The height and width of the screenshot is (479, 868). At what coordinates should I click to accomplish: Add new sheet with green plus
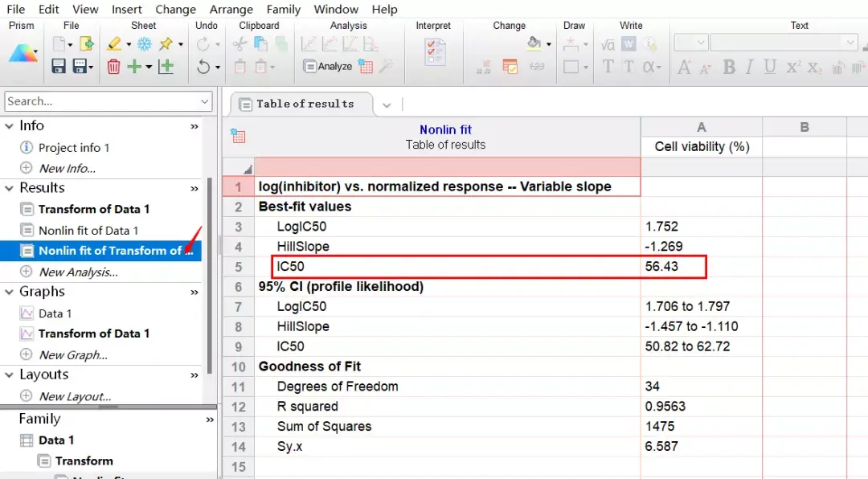coord(134,67)
